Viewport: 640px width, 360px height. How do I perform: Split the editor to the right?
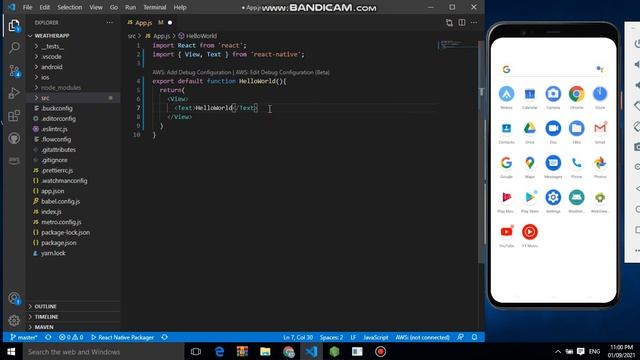462,22
